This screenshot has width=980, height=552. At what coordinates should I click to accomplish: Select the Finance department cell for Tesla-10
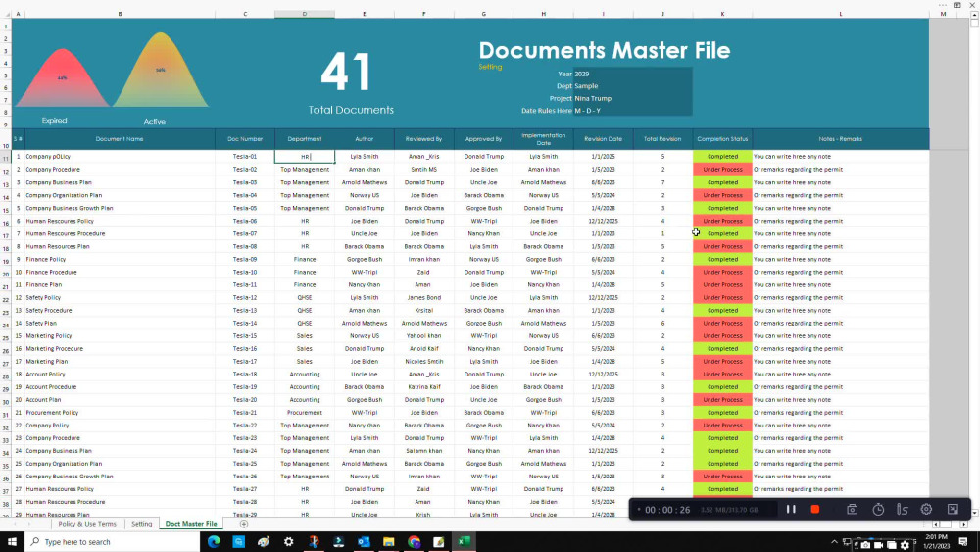[305, 272]
